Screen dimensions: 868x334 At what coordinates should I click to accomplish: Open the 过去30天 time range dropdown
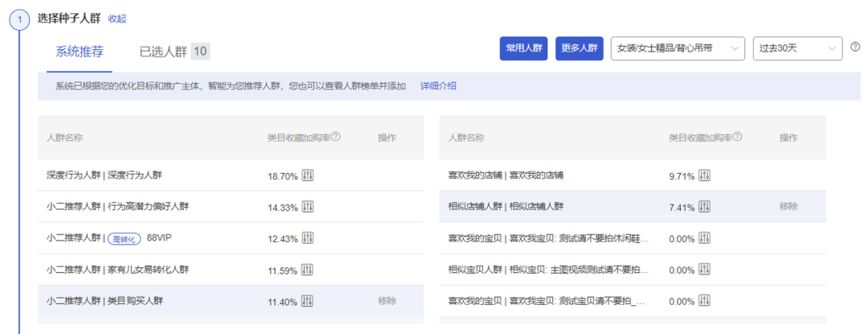(798, 48)
